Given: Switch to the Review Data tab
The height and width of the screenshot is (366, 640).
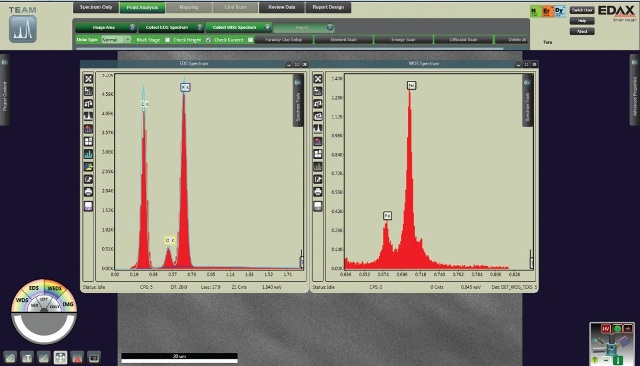Looking at the screenshot, I should (282, 7).
